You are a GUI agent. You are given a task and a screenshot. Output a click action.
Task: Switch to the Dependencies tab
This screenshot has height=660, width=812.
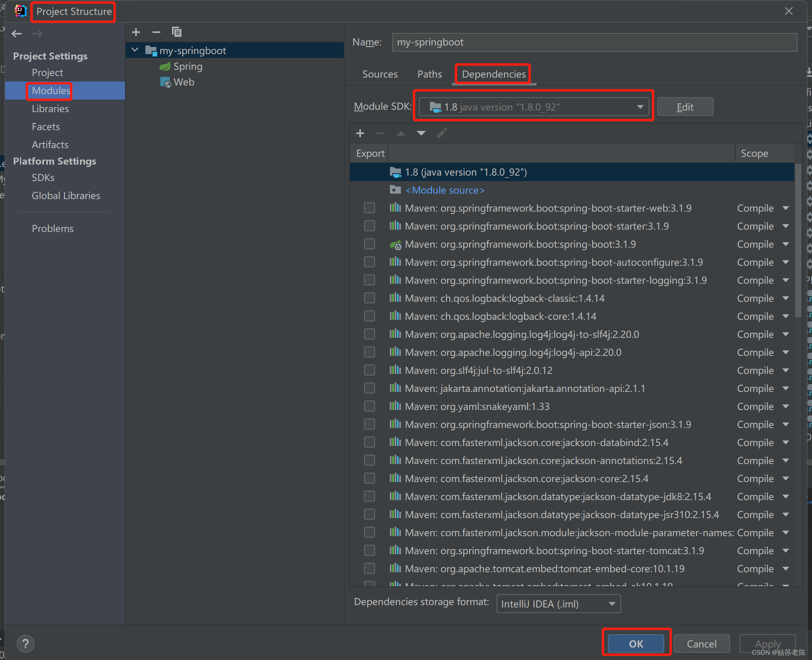(x=494, y=74)
